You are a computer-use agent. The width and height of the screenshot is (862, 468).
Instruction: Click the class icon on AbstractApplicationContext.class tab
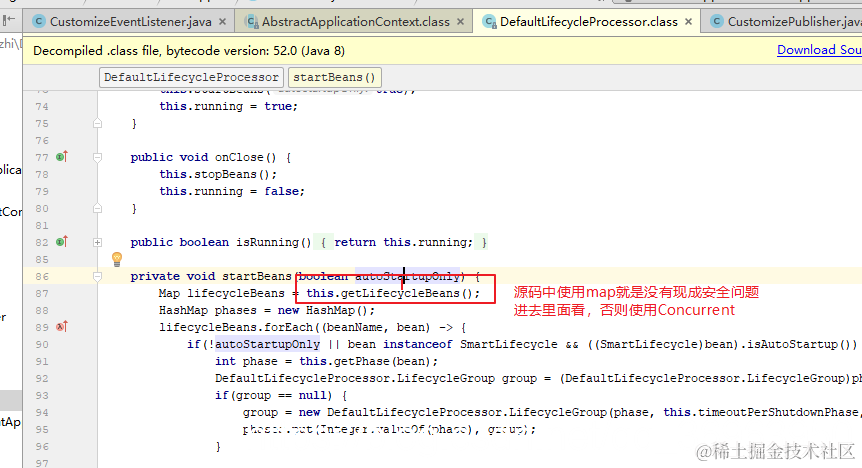(x=252, y=22)
